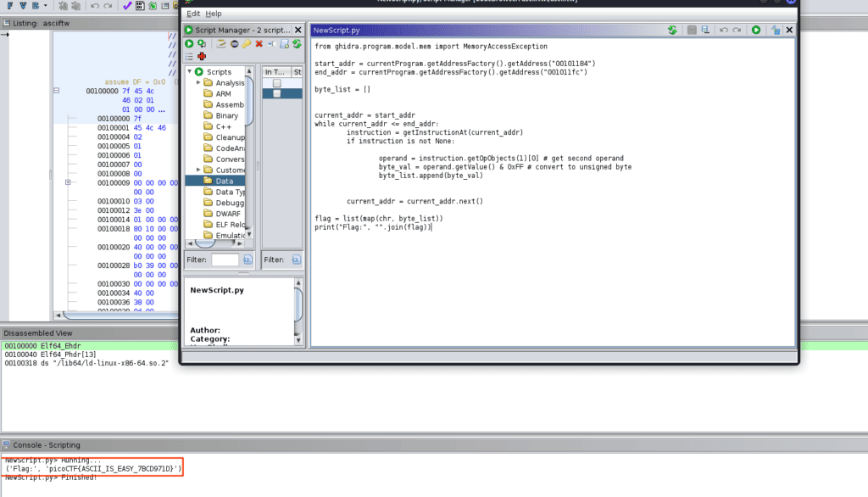Click the Console - Scripting panel title

(x=47, y=445)
